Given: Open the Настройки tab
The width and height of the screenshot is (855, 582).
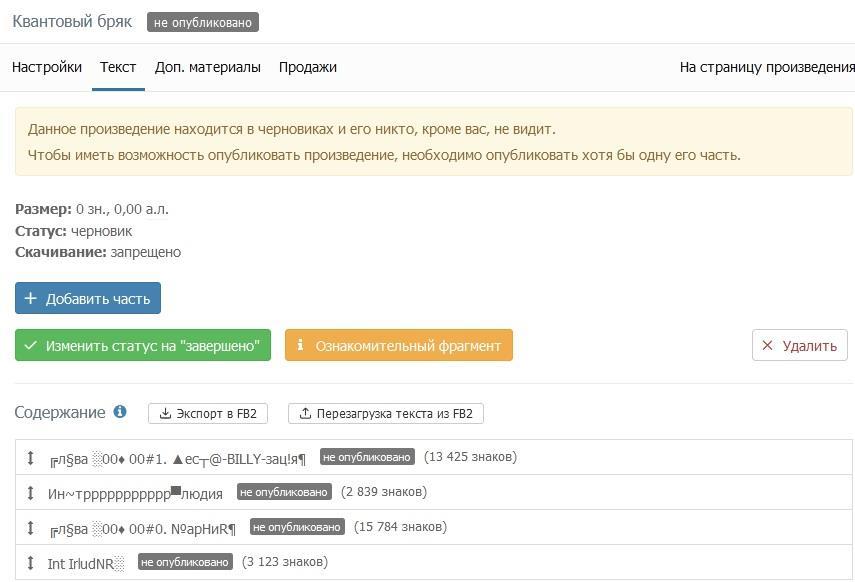Looking at the screenshot, I should click(47, 67).
